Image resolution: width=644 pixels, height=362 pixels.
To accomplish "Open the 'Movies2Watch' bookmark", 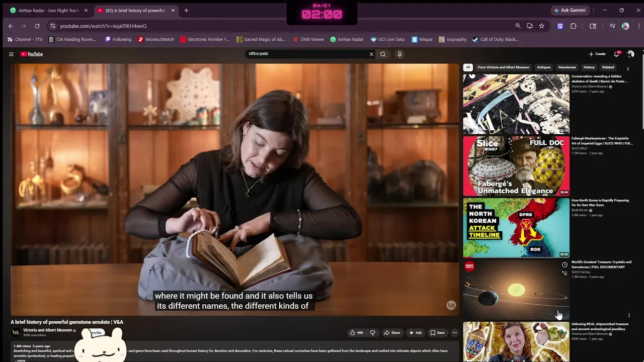I will pyautogui.click(x=156, y=39).
